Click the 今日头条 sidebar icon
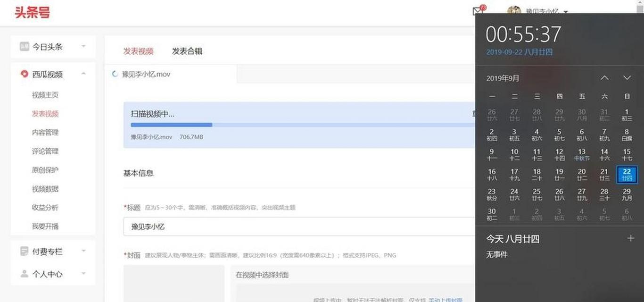 [x=24, y=46]
